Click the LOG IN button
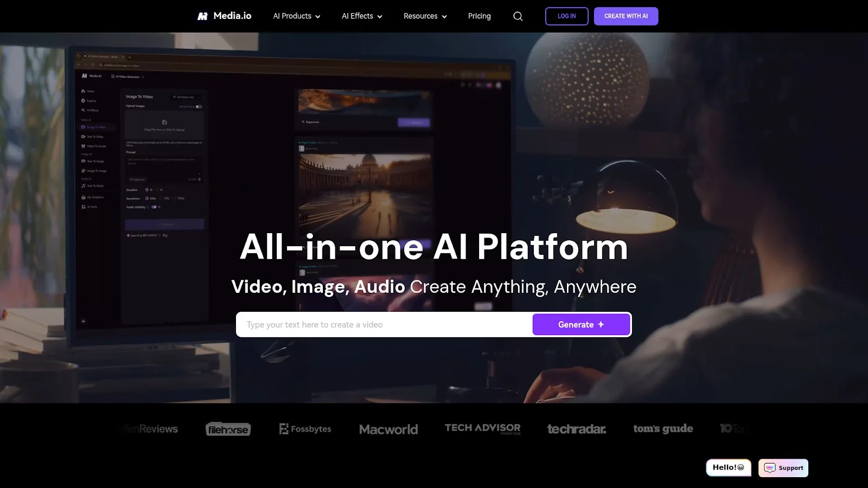The width and height of the screenshot is (868, 488). (x=567, y=16)
